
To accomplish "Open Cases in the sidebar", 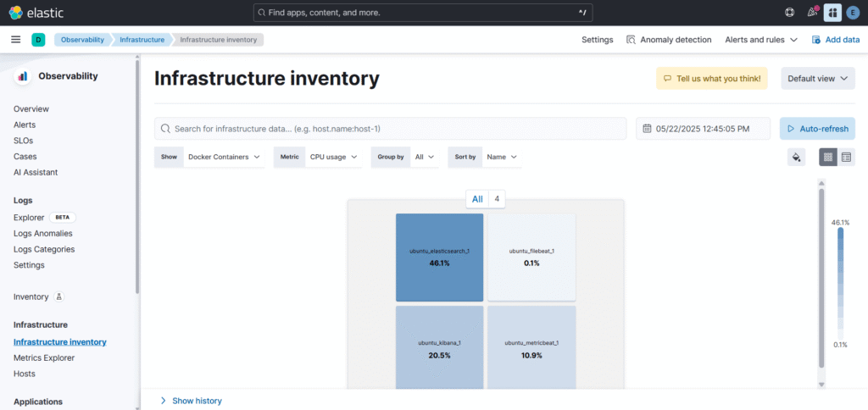I will click(25, 157).
